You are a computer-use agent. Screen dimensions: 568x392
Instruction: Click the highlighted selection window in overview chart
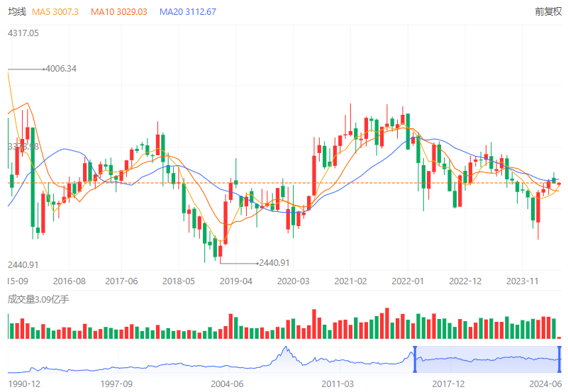click(x=486, y=359)
